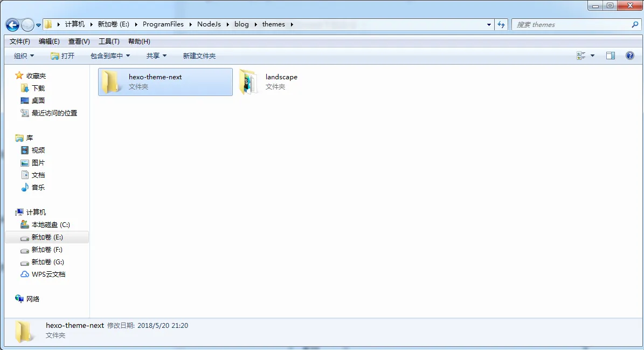Screen dimensions: 644x350
Task: Open the 图片 library
Action: 38,163
